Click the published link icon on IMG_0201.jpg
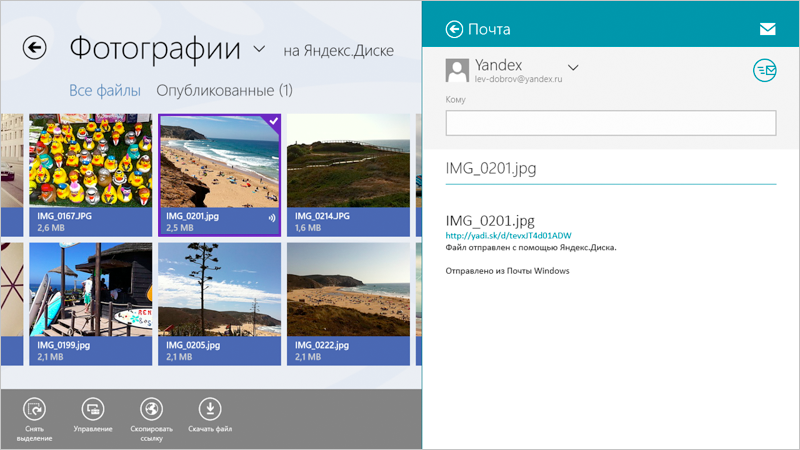This screenshot has height=450, width=800. 272,218
